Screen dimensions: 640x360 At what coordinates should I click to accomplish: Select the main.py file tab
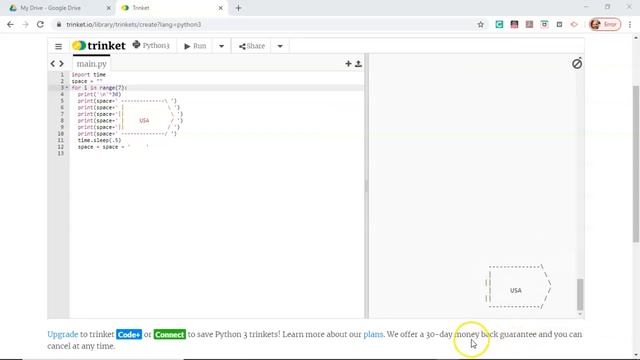[x=91, y=64]
